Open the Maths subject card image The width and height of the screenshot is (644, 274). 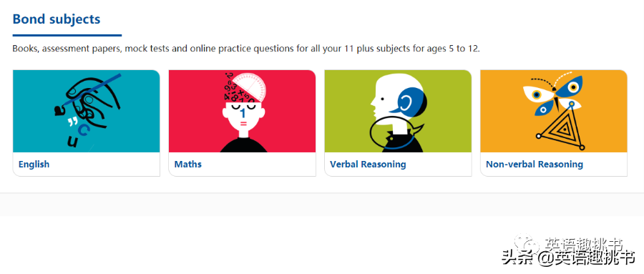tap(242, 111)
